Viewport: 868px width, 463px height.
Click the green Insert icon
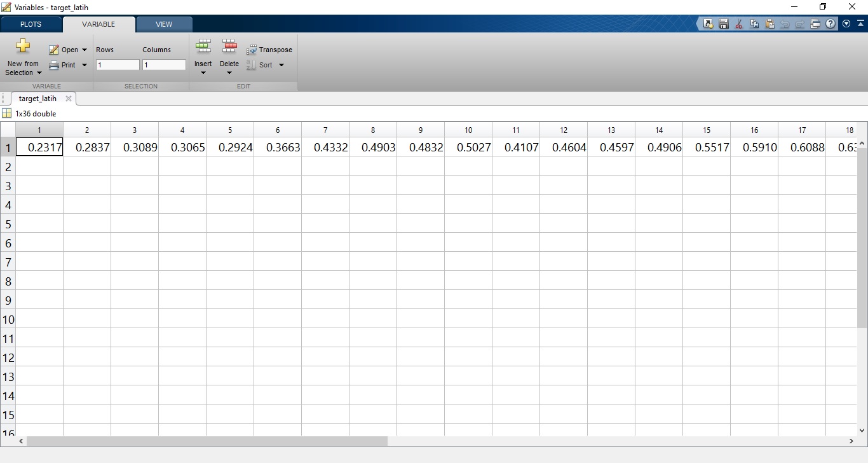[203, 46]
